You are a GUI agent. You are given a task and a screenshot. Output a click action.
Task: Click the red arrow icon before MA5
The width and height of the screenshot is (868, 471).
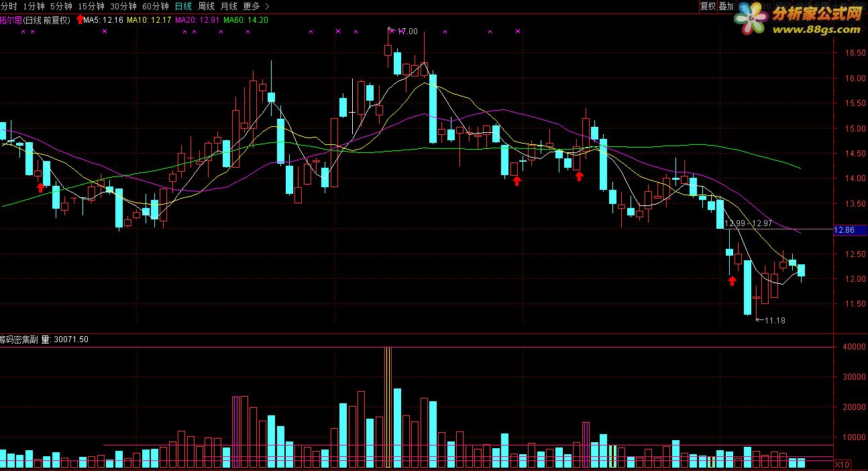pos(80,20)
